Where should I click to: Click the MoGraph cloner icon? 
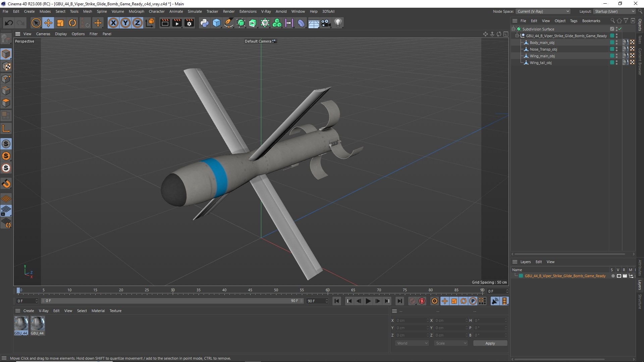tap(277, 23)
